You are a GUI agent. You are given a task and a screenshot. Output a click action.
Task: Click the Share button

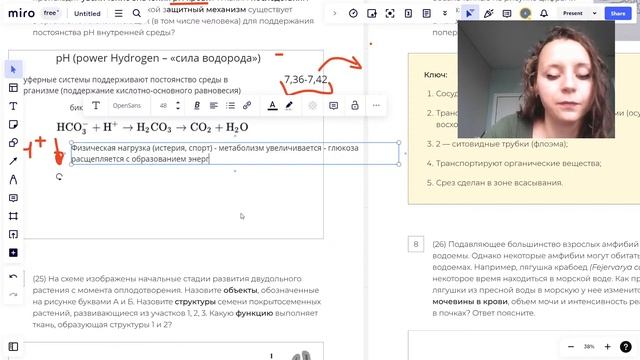618,13
